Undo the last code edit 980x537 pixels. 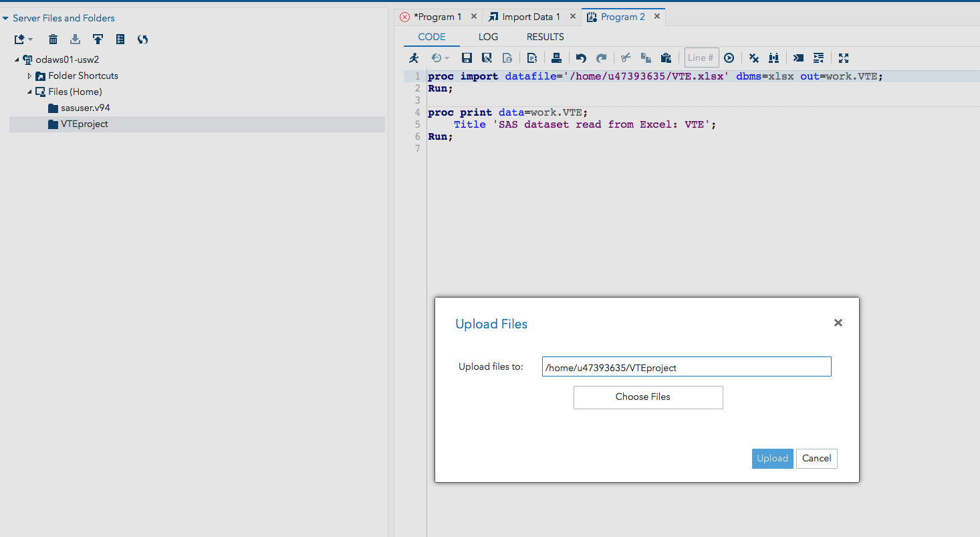(580, 58)
